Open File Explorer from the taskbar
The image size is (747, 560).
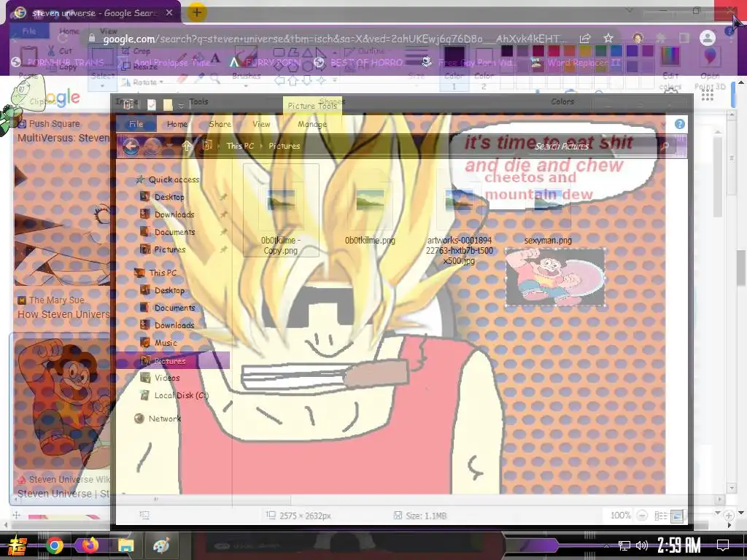[x=125, y=545]
